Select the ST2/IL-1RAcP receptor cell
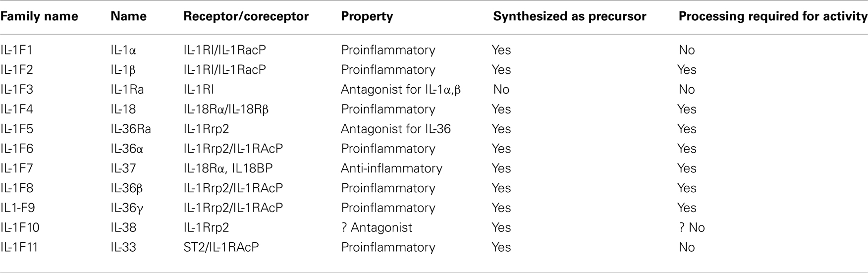Screen dimensions: 868x273 tap(221, 247)
